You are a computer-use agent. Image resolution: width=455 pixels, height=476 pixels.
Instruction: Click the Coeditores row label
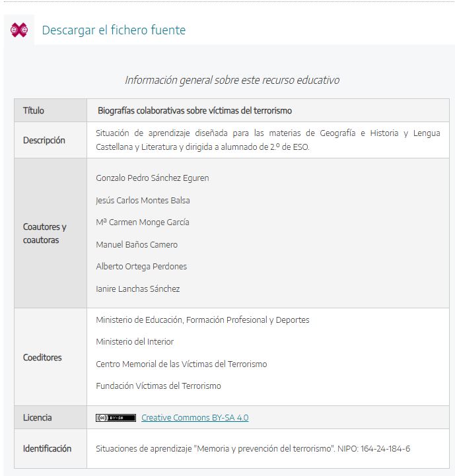[x=42, y=357]
